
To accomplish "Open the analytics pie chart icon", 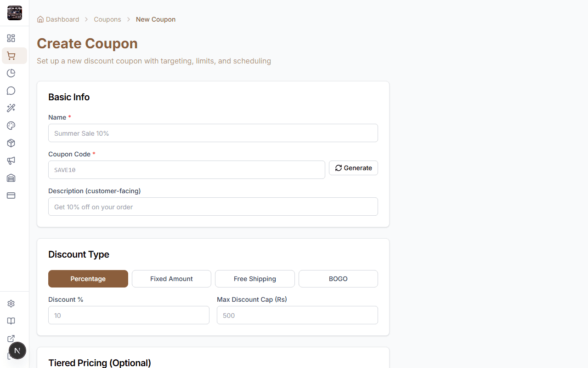I will click(x=11, y=73).
